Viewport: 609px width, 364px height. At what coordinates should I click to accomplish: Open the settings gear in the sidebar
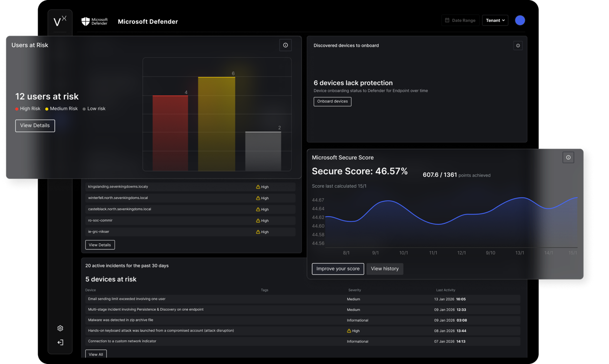point(60,328)
